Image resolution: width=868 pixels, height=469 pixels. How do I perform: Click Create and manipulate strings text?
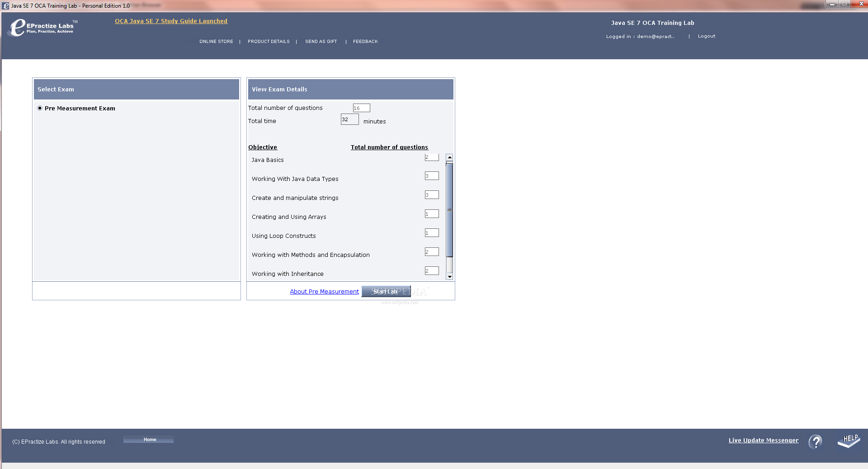(x=295, y=198)
